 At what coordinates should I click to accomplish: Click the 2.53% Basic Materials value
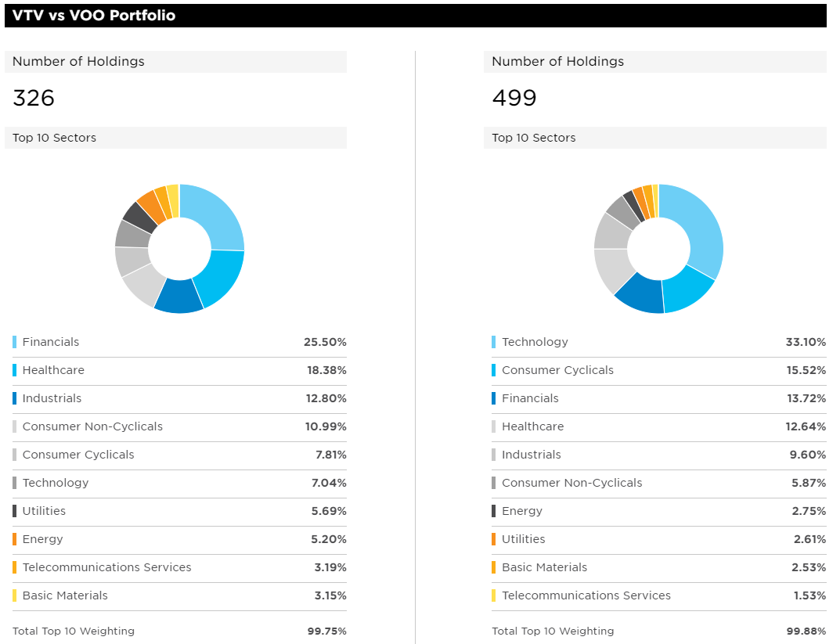pos(809,567)
